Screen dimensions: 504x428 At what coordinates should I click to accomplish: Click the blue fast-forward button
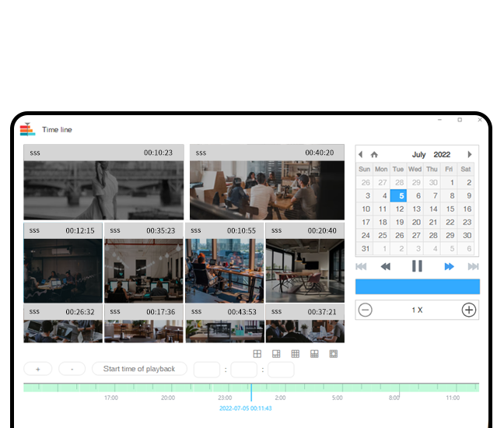(x=449, y=266)
